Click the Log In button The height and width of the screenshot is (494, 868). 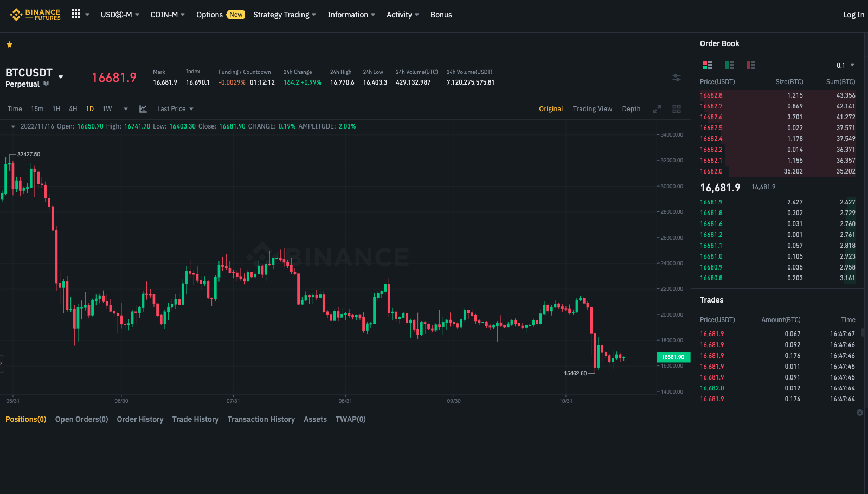853,15
